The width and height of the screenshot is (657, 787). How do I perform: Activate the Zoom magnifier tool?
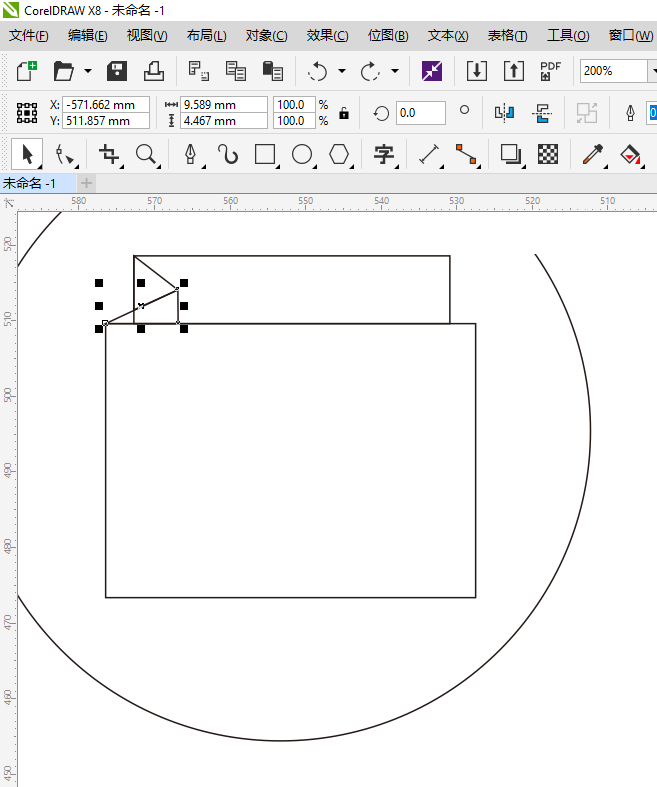click(147, 154)
